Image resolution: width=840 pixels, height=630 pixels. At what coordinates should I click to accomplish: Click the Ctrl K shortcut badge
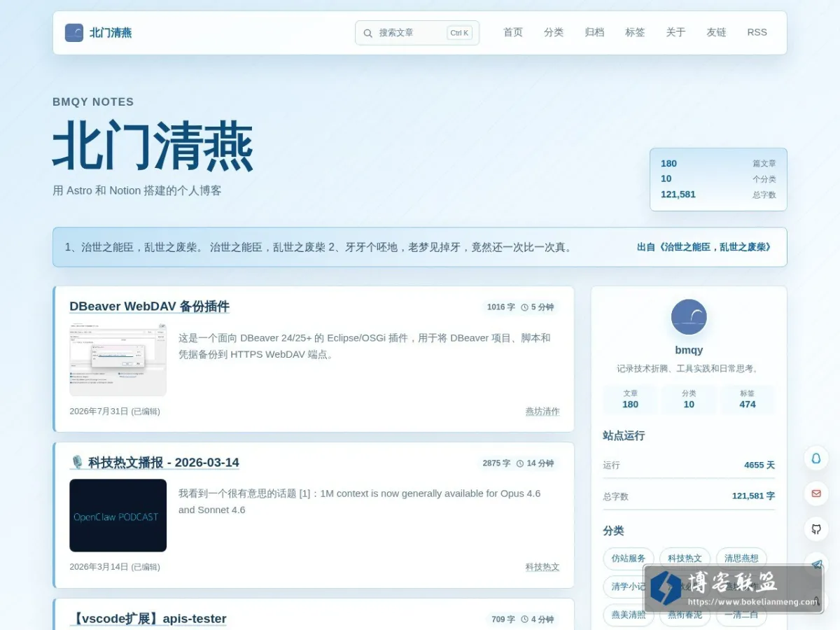(460, 33)
